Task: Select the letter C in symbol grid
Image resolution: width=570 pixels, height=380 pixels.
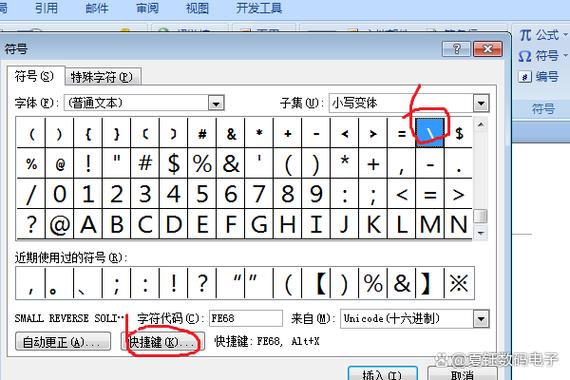Action: pyautogui.click(x=145, y=224)
